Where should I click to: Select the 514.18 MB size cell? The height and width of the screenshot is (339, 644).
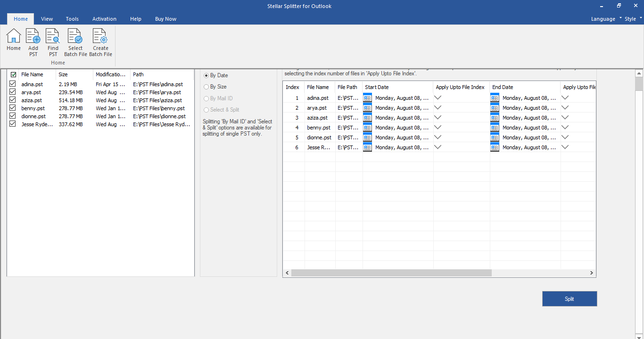pyautogui.click(x=71, y=100)
